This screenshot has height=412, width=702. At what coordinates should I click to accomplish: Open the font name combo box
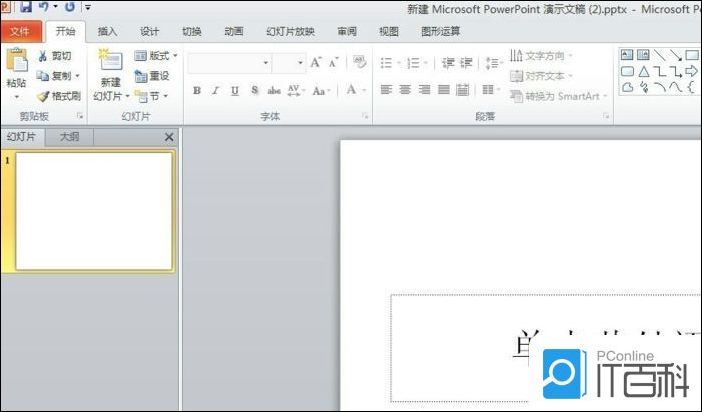pos(229,63)
